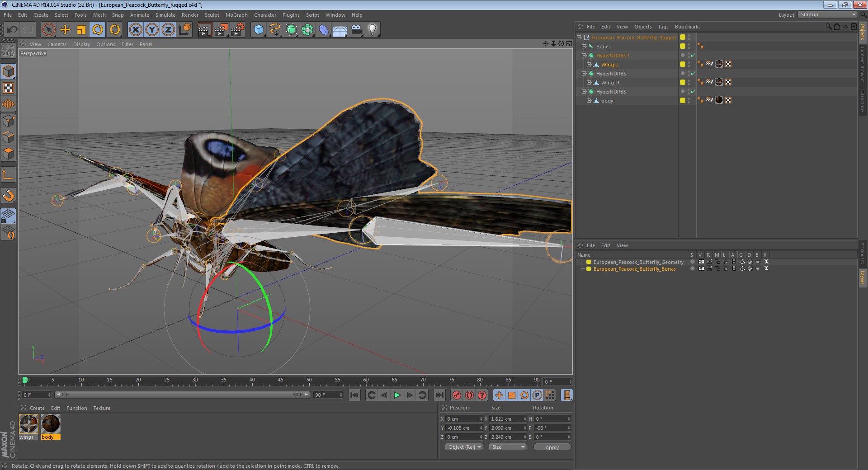Open the deformer objects icon
This screenshot has width=868, height=470.
point(324,30)
